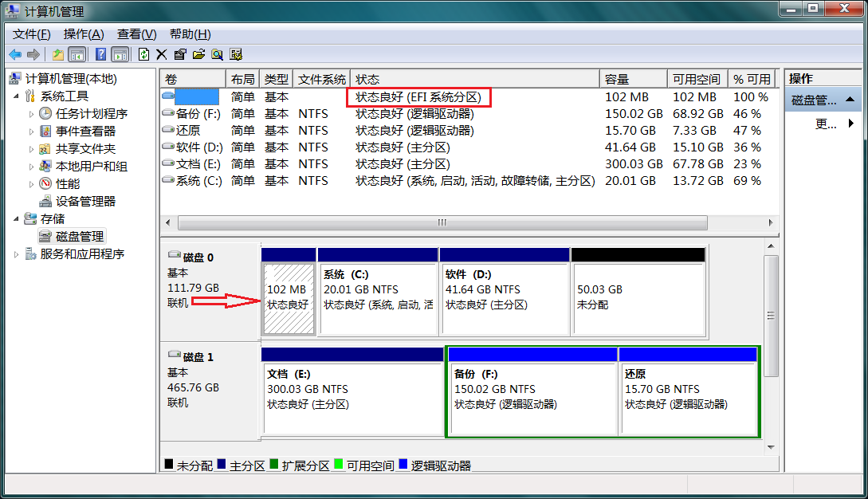This screenshot has width=868, height=499.
Task: Click the magnifier search icon in toolbar
Action: 217,54
